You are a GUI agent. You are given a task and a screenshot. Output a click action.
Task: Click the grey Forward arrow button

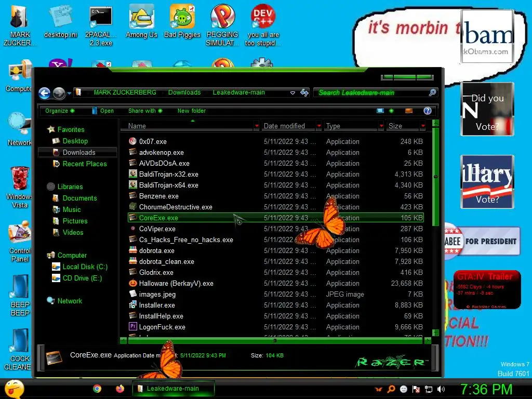(x=59, y=93)
